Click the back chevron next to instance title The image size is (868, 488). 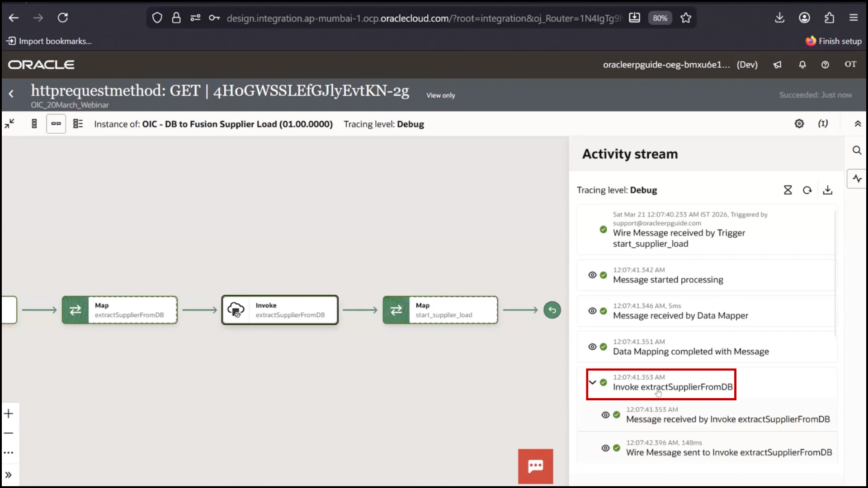(11, 94)
